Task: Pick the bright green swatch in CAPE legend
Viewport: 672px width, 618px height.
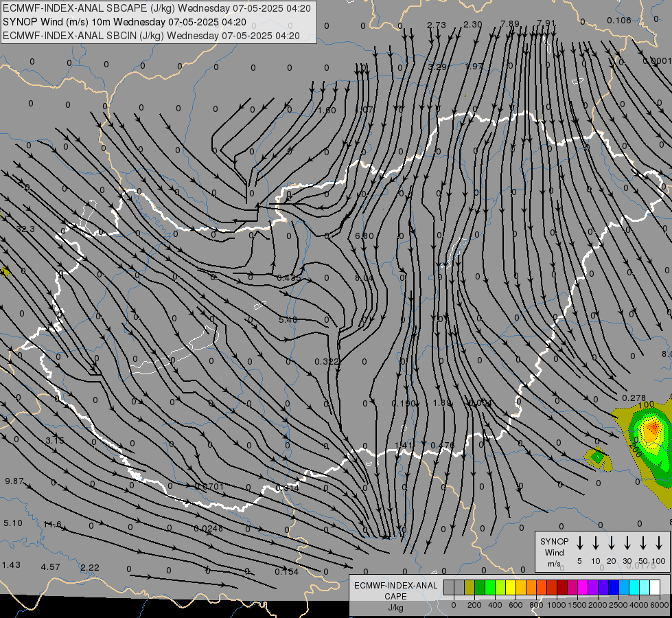Action: pos(490,587)
